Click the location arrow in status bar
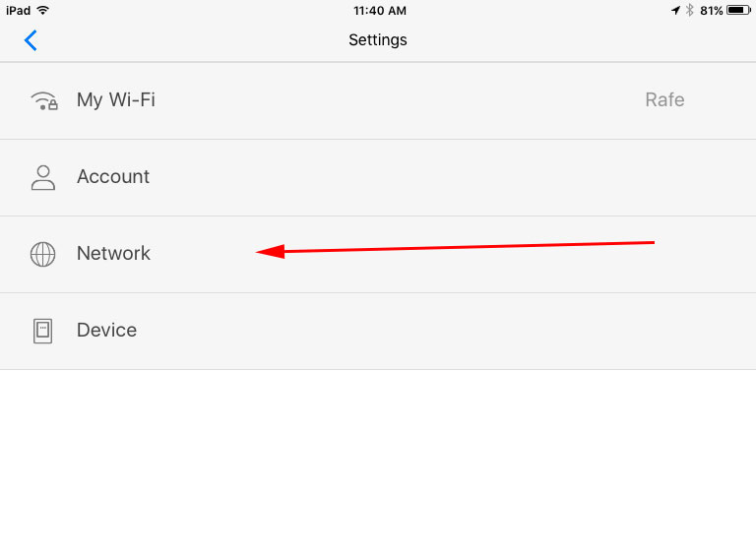 pyautogui.click(x=675, y=10)
